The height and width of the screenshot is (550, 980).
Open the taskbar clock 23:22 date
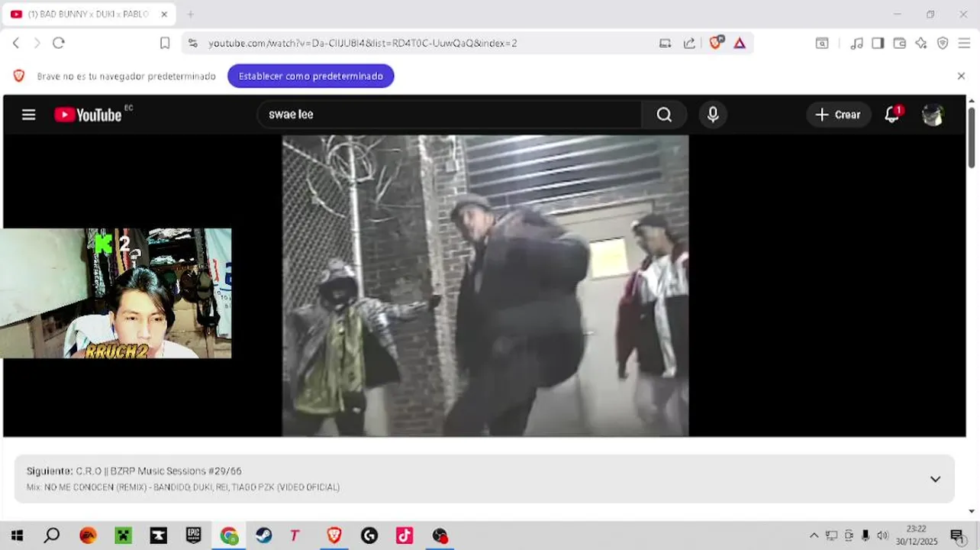[x=917, y=535]
